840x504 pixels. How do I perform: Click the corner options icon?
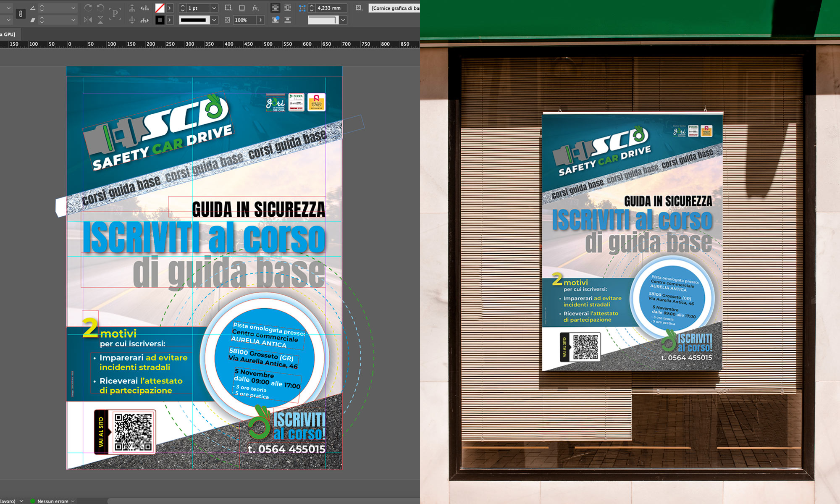228,8
